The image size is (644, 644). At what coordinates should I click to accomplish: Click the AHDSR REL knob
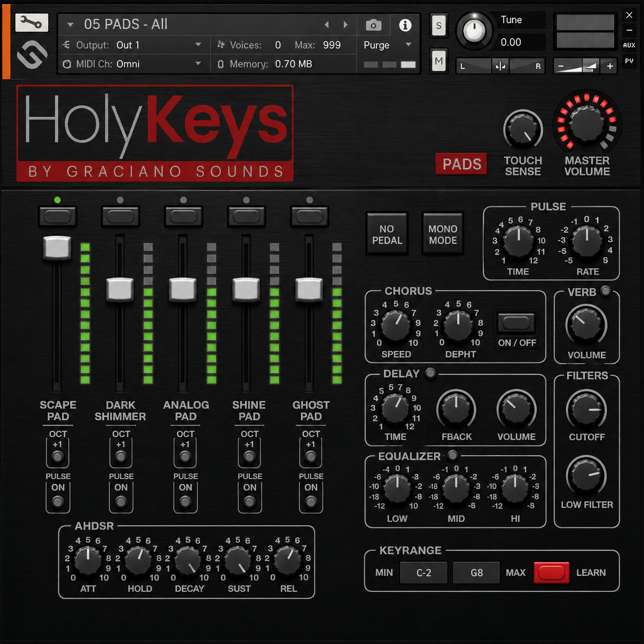coord(288,561)
